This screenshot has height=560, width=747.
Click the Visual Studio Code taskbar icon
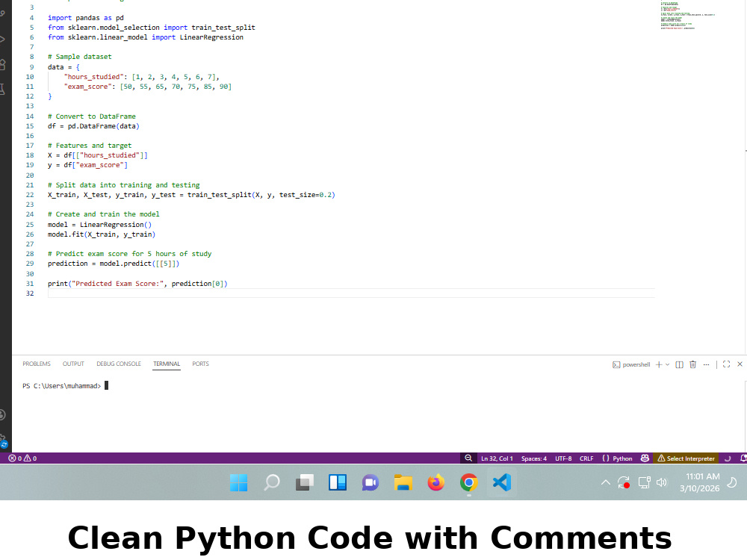(x=502, y=482)
